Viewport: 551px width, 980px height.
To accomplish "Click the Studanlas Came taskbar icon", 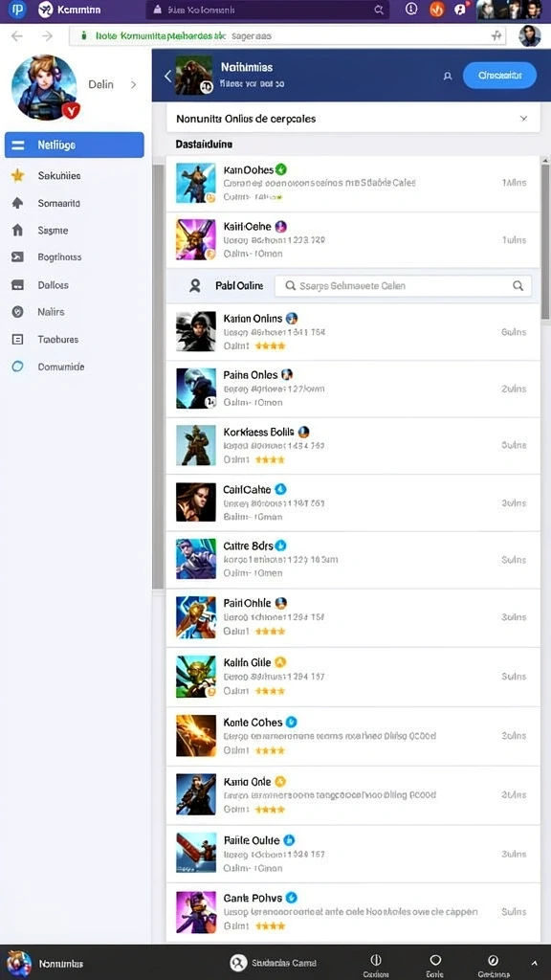I will coord(237,963).
